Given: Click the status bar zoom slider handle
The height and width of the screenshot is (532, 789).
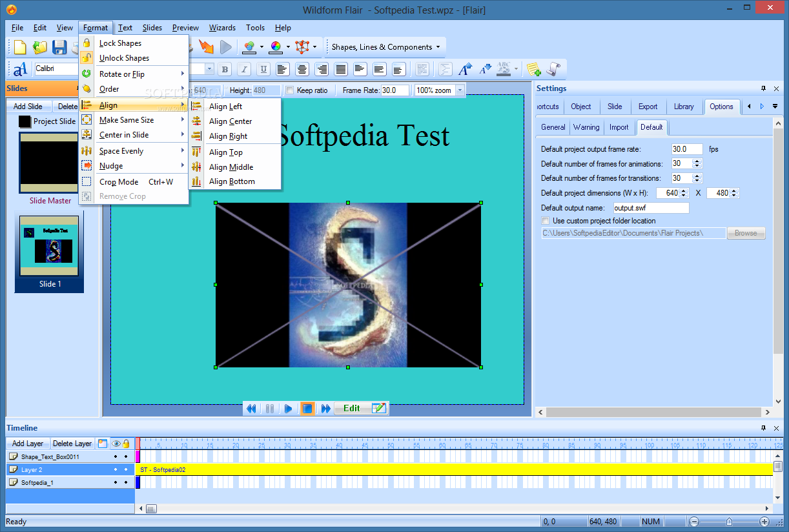Looking at the screenshot, I should tap(730, 521).
